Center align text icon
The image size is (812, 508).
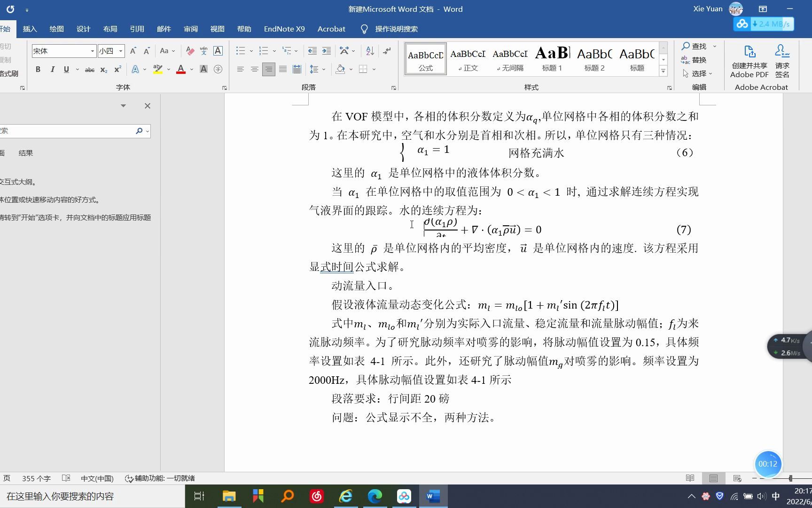[x=254, y=69]
